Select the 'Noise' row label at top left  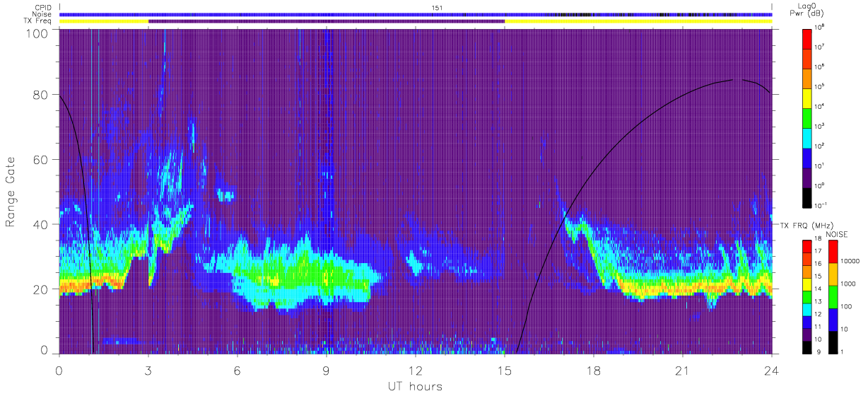click(43, 14)
